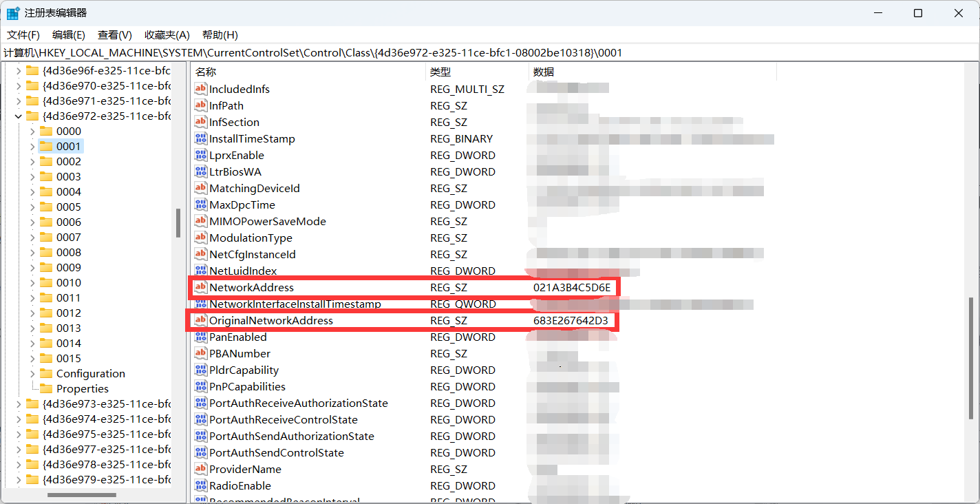This screenshot has height=504, width=980.
Task: Open the 编辑(E) menu
Action: tap(69, 35)
